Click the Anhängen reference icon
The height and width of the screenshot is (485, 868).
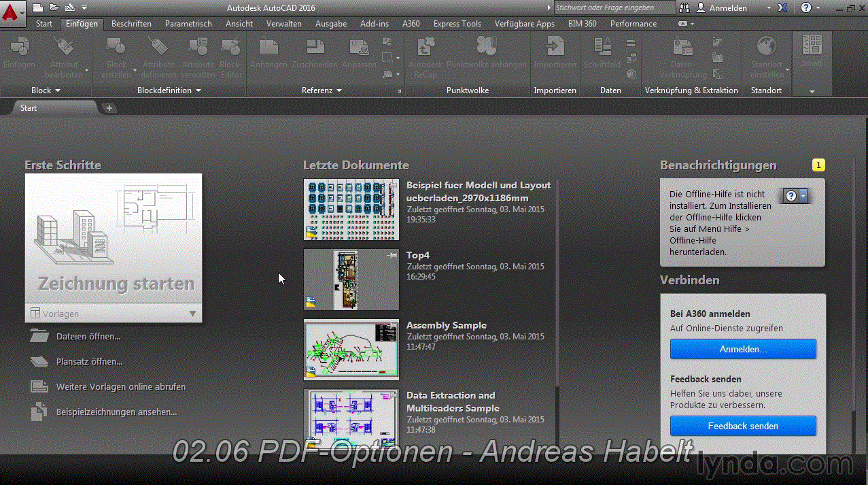[x=268, y=47]
